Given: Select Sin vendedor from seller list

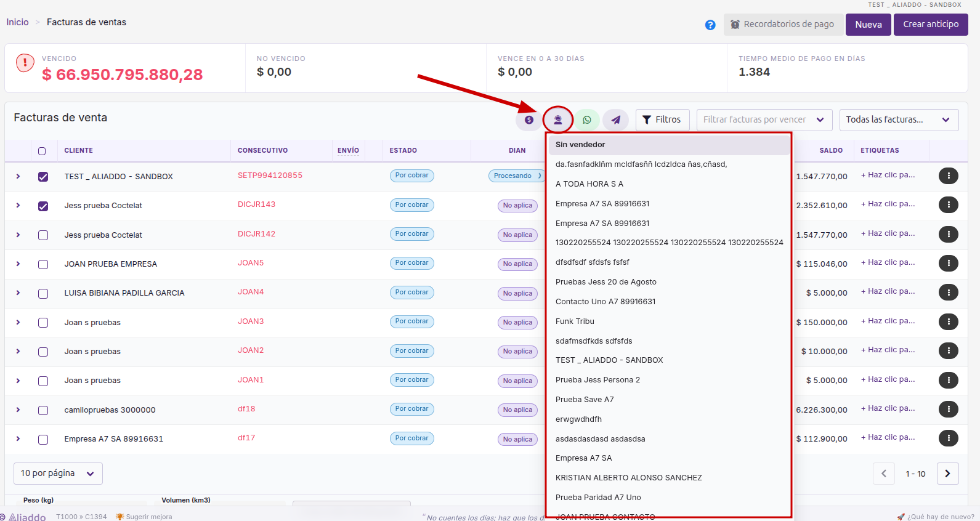Looking at the screenshot, I should (x=669, y=145).
